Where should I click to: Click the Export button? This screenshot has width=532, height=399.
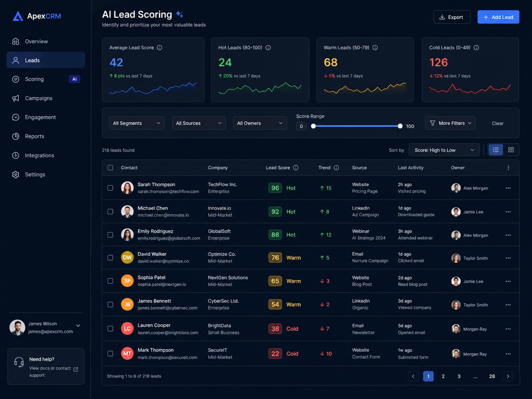tap(452, 17)
